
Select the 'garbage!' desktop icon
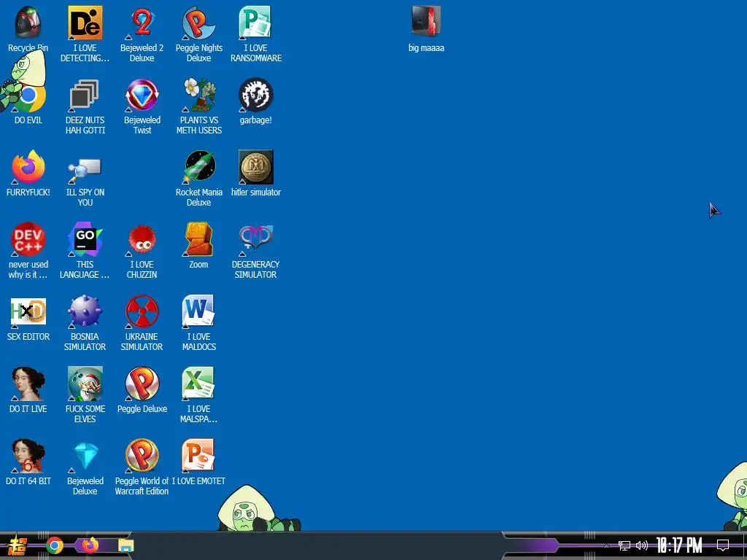255,95
